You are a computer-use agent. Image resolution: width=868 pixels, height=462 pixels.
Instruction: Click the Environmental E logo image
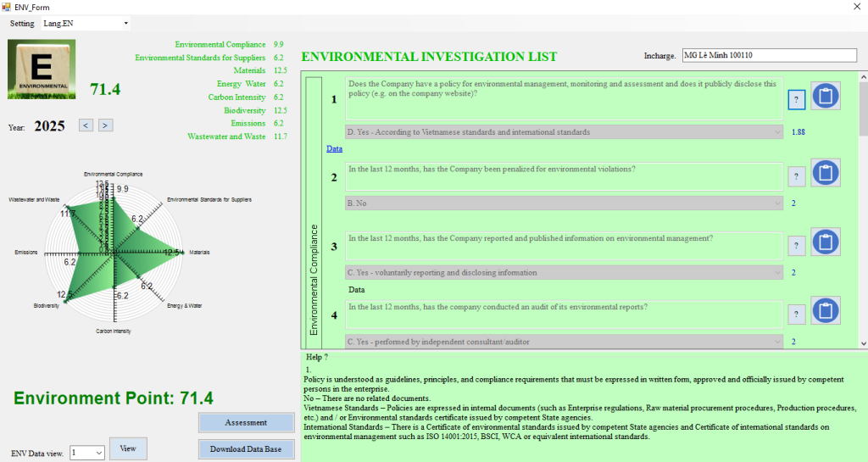coord(42,70)
